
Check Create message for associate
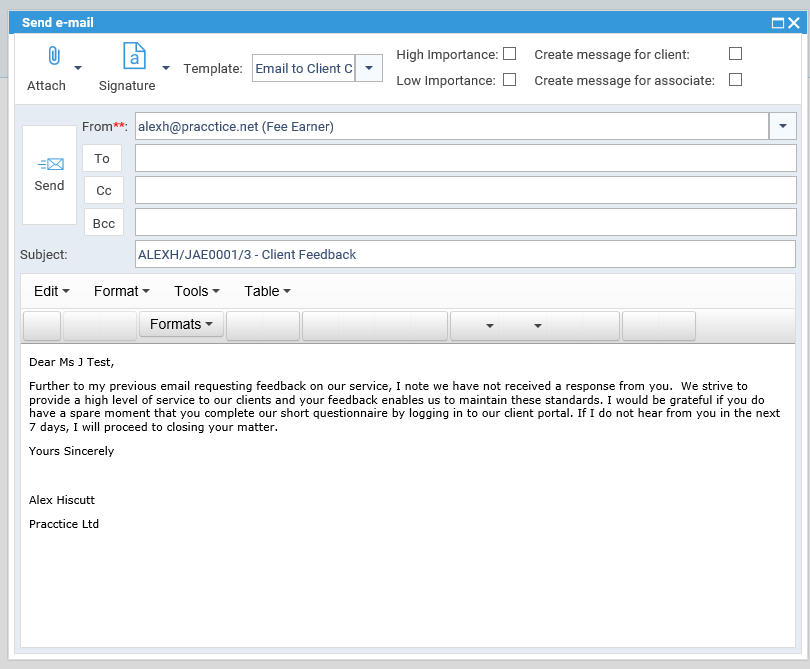click(x=735, y=80)
